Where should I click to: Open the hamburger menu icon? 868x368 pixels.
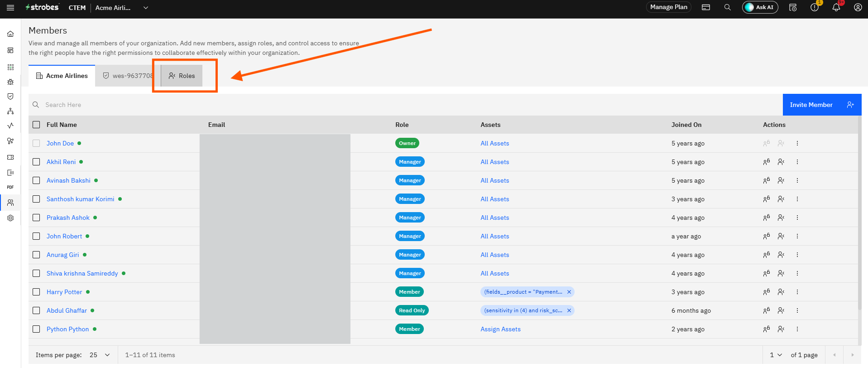[x=10, y=8]
